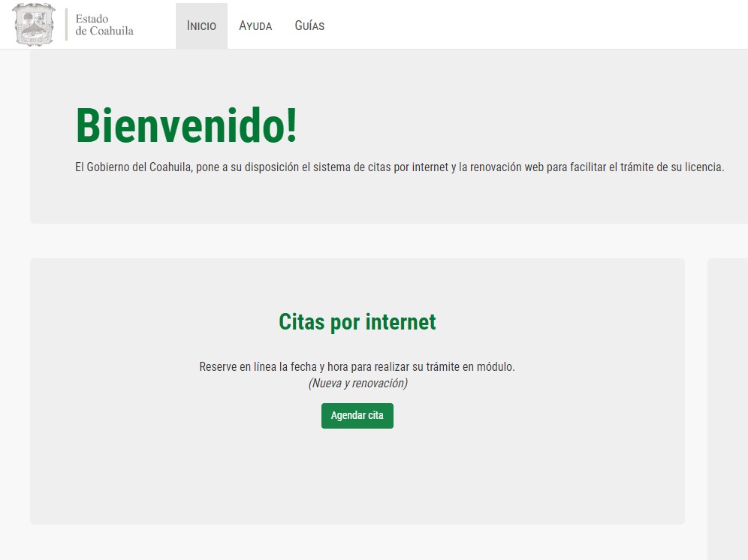Select the "Citas por internet" card title
Screen dimensions: 748x560
(x=357, y=322)
